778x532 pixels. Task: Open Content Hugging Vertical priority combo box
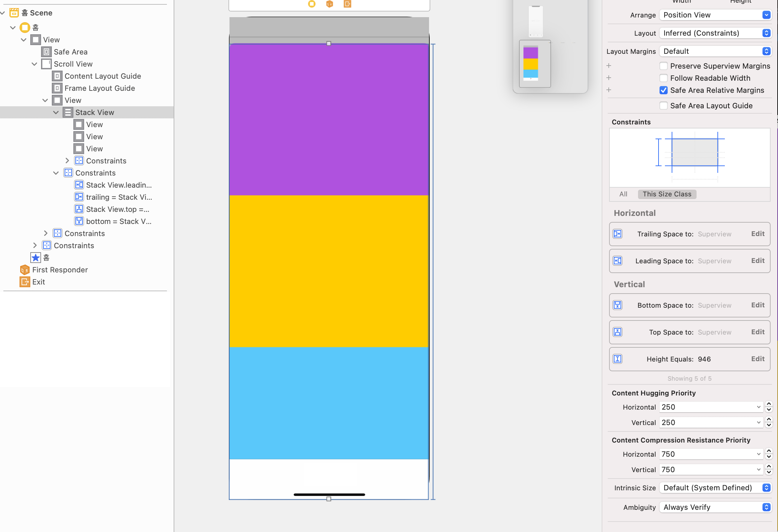coord(711,422)
